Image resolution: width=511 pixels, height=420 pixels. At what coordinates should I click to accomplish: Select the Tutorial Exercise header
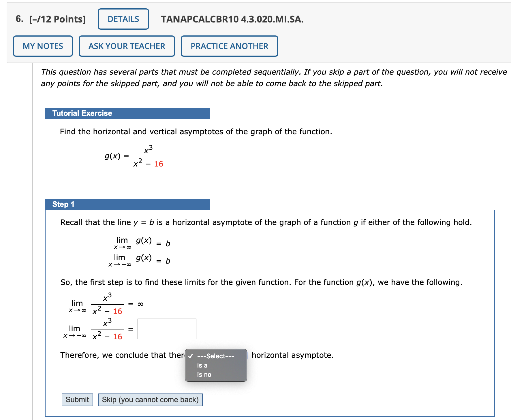82,113
